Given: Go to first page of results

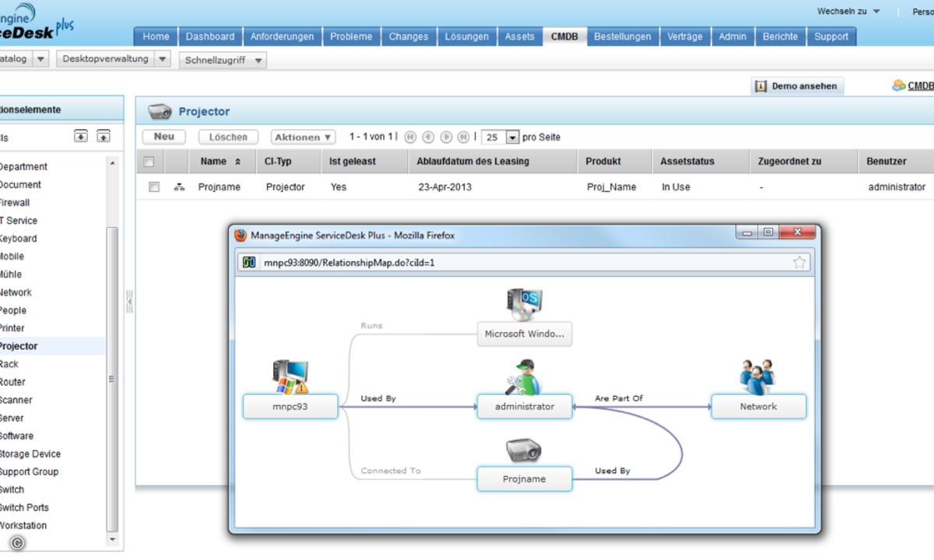Looking at the screenshot, I should pyautogui.click(x=410, y=137).
